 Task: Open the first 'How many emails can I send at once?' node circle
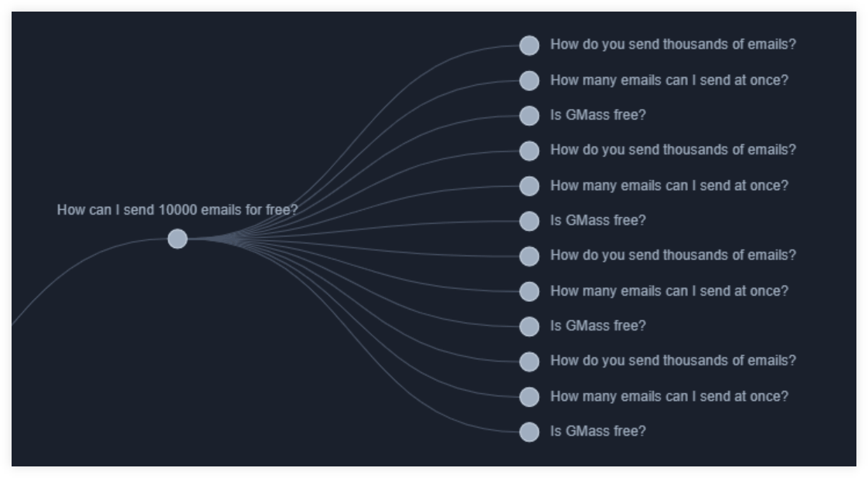point(529,81)
